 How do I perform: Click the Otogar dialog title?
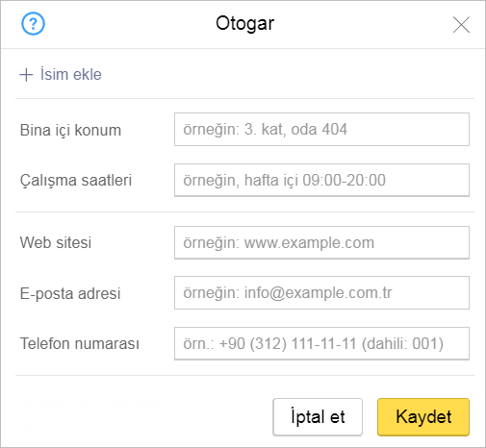244,24
